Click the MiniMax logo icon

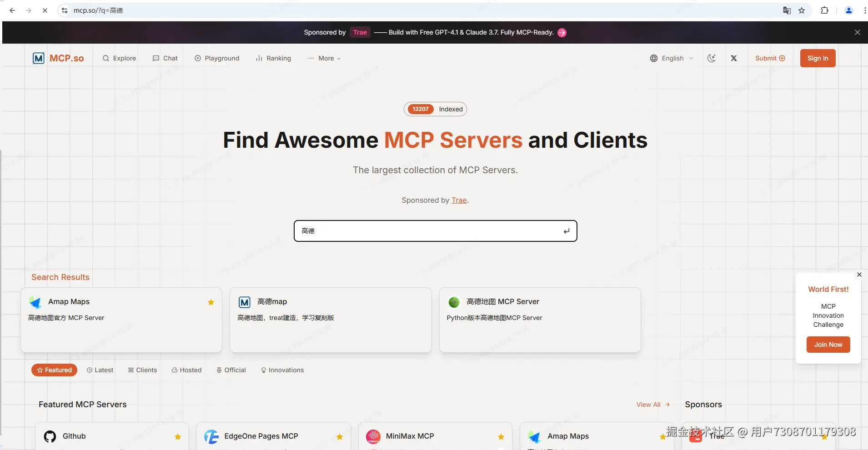(373, 437)
